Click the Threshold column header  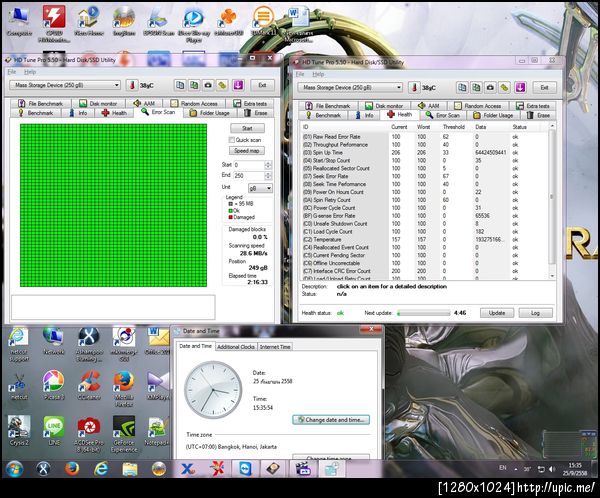click(453, 127)
